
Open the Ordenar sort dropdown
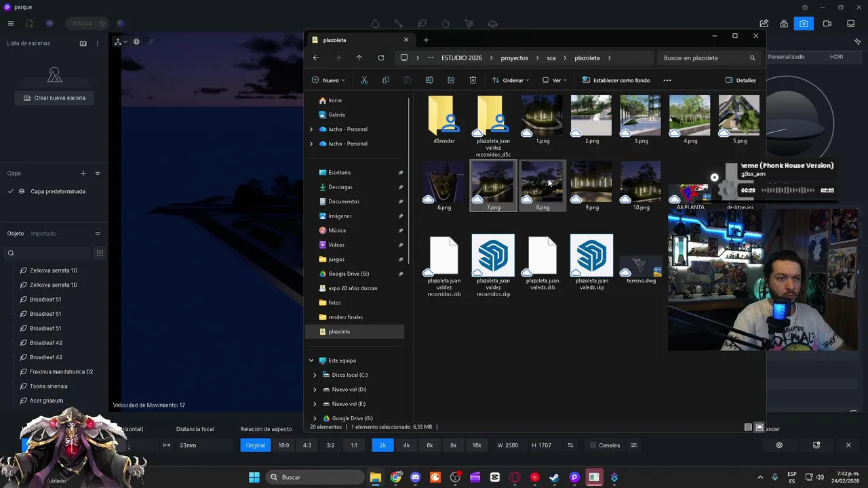point(511,80)
